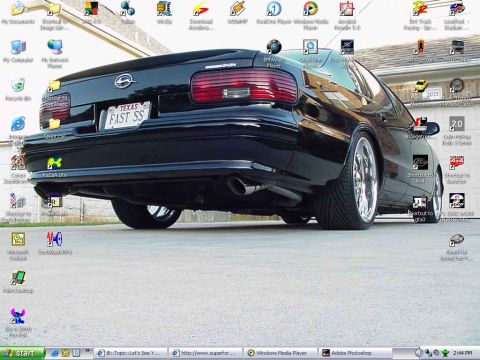
Task: Click Show Desktop in Quick Launch
Action: click(x=76, y=353)
